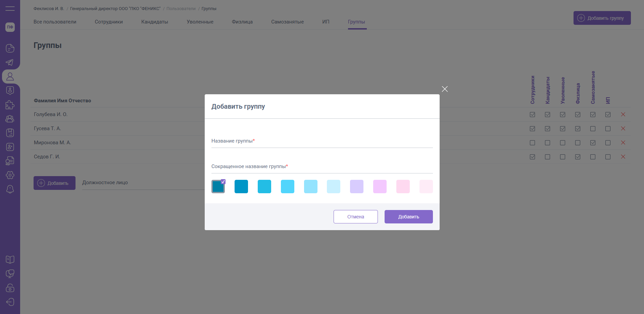The image size is (644, 314).
Task: Pick the lavender color swatch
Action: [356, 187]
